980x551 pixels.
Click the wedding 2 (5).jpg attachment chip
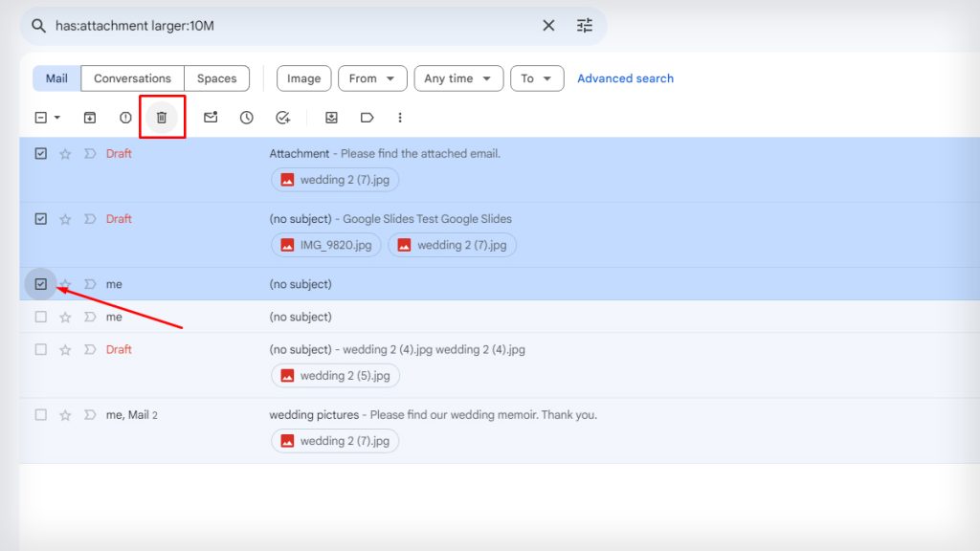pyautogui.click(x=335, y=376)
